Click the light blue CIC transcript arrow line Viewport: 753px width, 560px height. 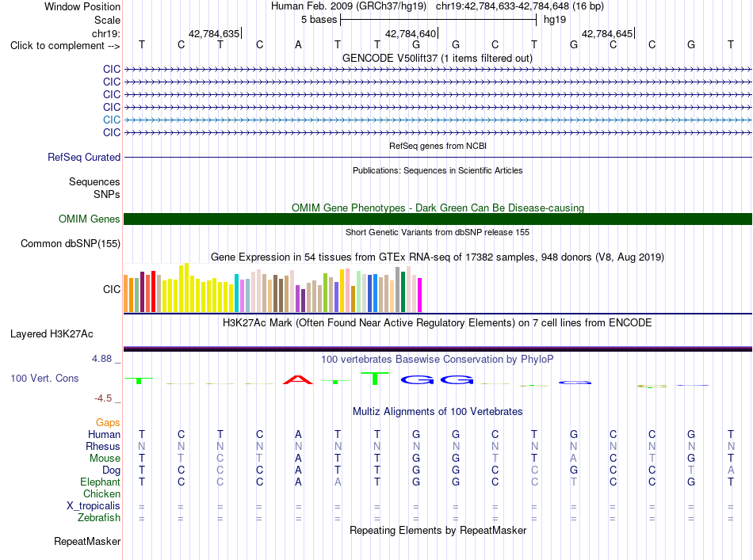[438, 120]
